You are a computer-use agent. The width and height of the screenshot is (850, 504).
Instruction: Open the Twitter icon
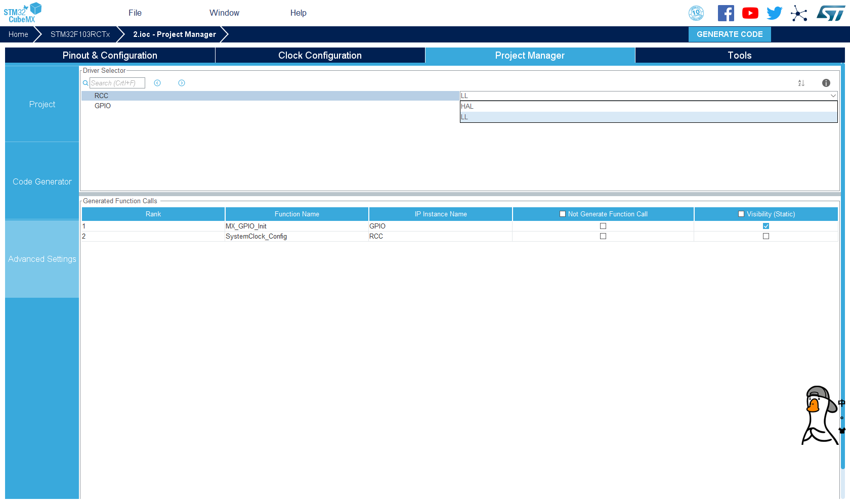[775, 13]
